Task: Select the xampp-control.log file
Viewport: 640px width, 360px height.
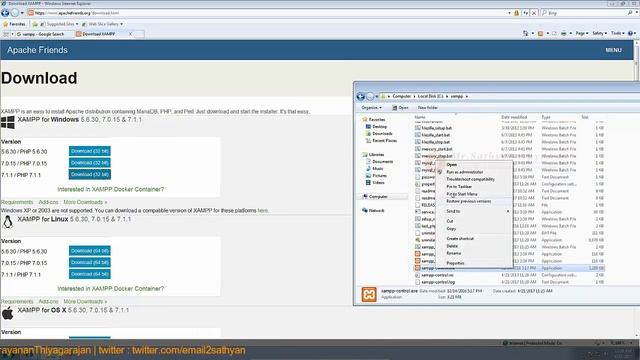Action: click(438, 282)
